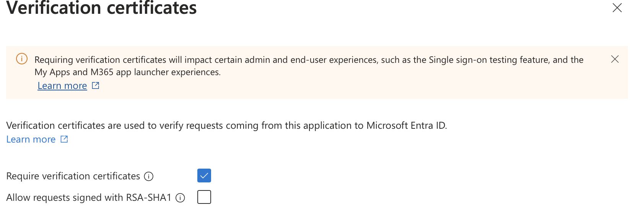
Task: Click the "Allow requests signed with RSA-SHA1" label
Action: 89,198
